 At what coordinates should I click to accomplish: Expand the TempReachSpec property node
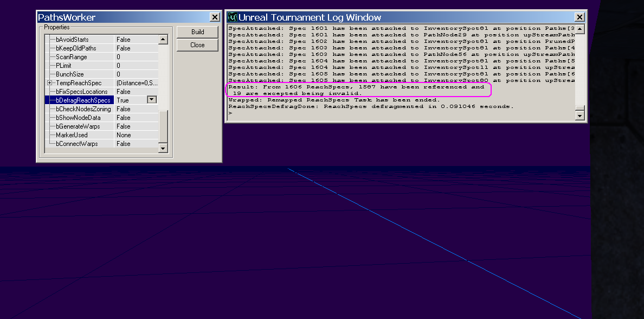50,83
